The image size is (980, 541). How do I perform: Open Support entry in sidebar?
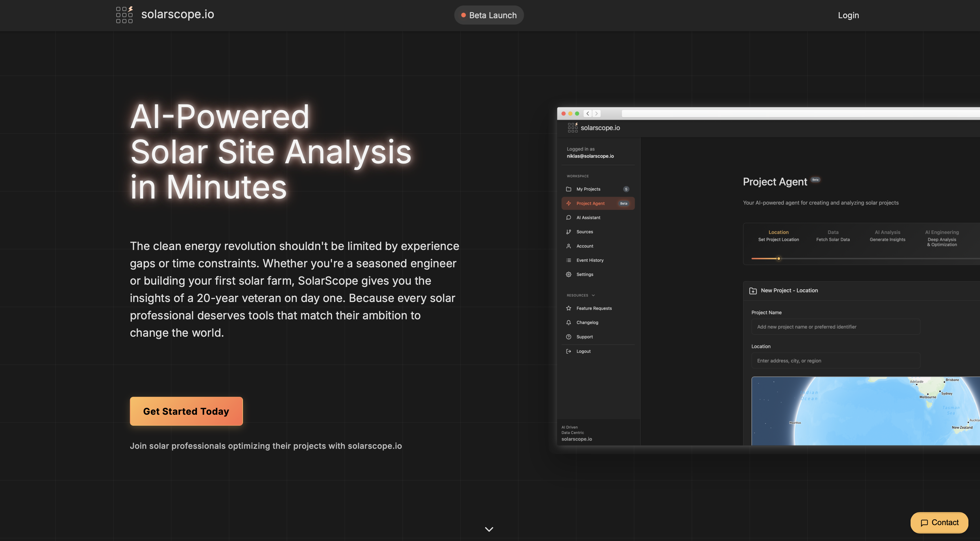[x=598, y=337]
